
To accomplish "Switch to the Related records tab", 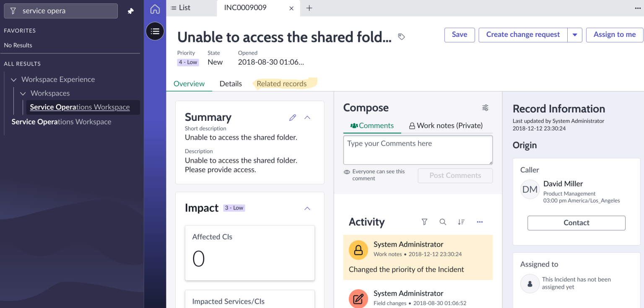I will [x=282, y=84].
